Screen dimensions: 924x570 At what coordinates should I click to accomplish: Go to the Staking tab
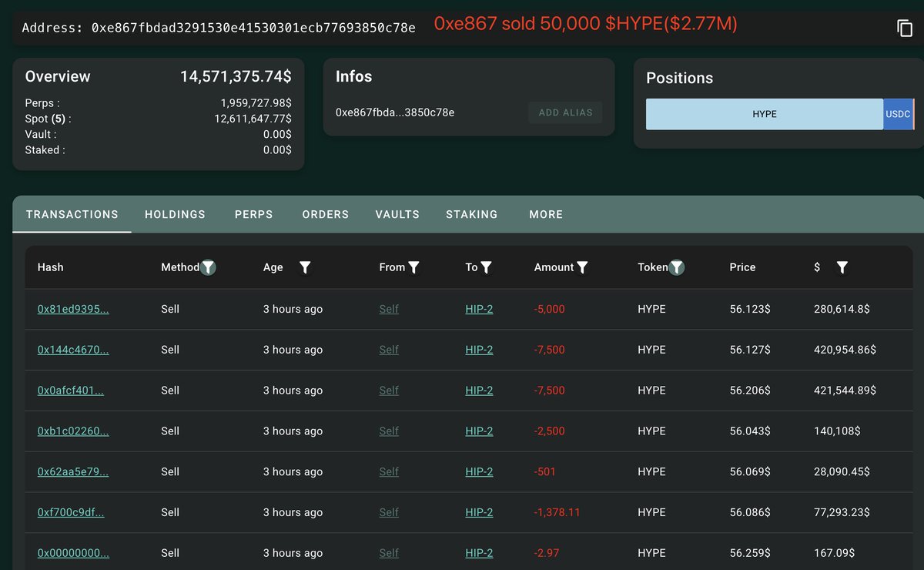[472, 214]
